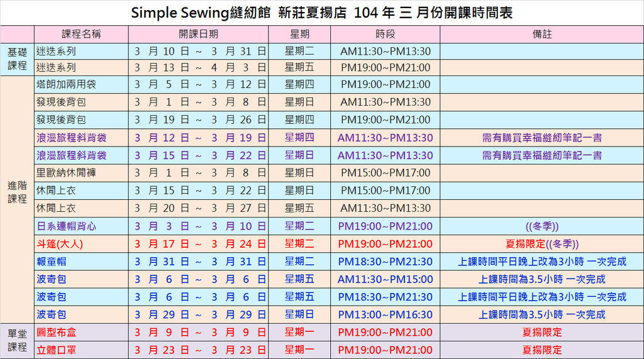Viewport: 644px width, 359px height.
Task: Select the '備註' column header
Action: click(x=541, y=34)
